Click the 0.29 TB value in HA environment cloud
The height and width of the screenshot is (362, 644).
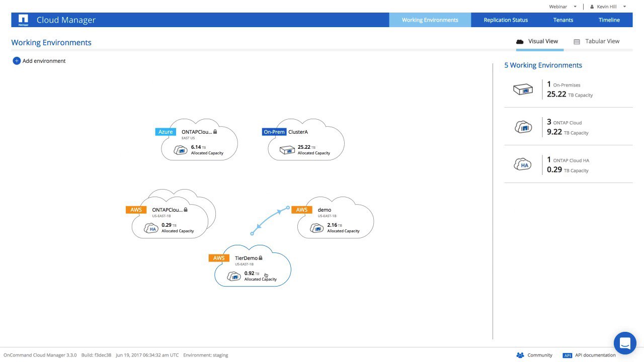click(169, 225)
